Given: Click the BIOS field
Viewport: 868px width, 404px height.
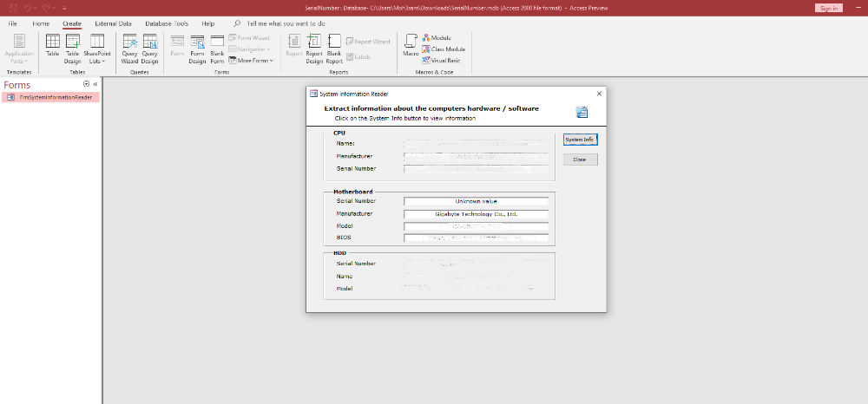Looking at the screenshot, I should point(476,238).
